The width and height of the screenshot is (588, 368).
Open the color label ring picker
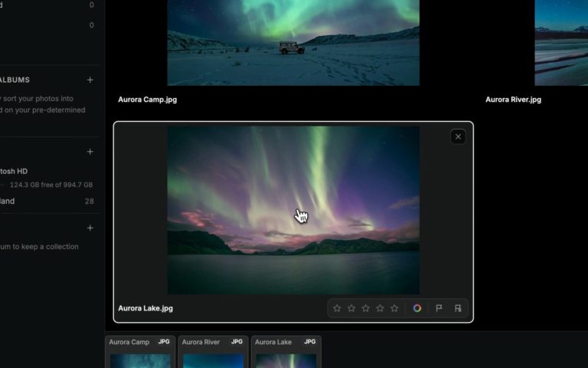point(417,308)
